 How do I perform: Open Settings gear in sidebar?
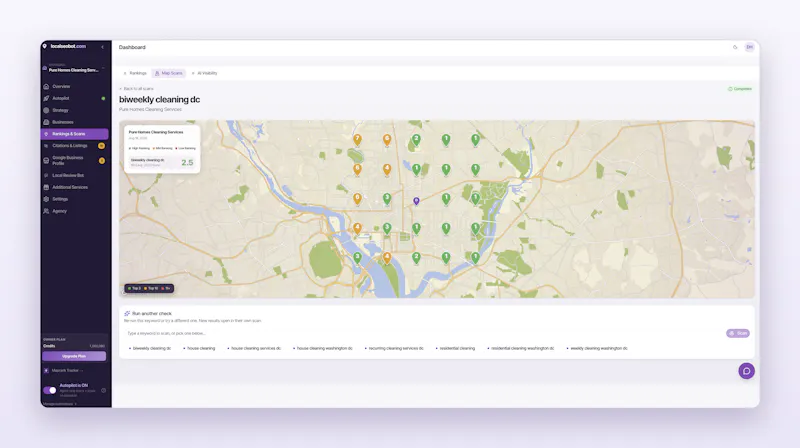[46, 199]
